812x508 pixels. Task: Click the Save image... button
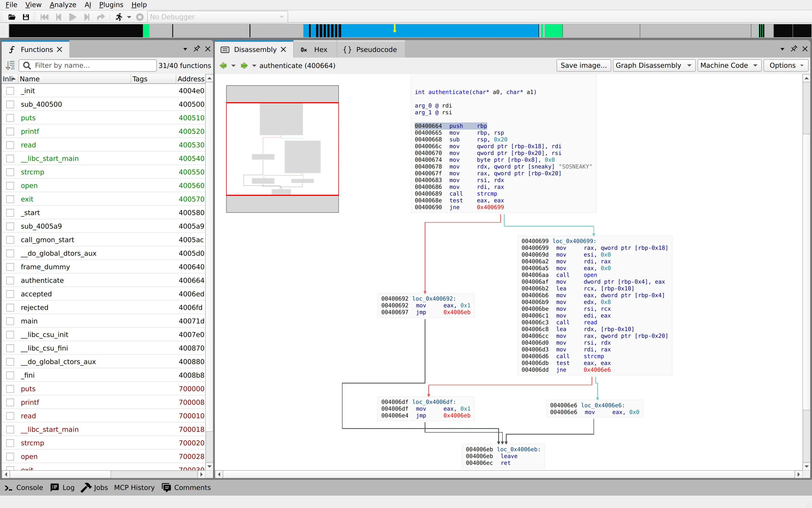tap(584, 65)
